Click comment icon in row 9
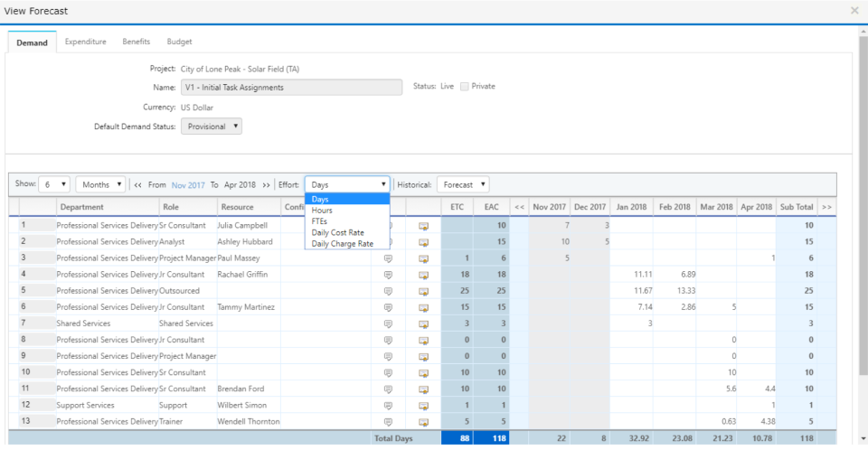This screenshot has height=450, width=868. pos(388,356)
